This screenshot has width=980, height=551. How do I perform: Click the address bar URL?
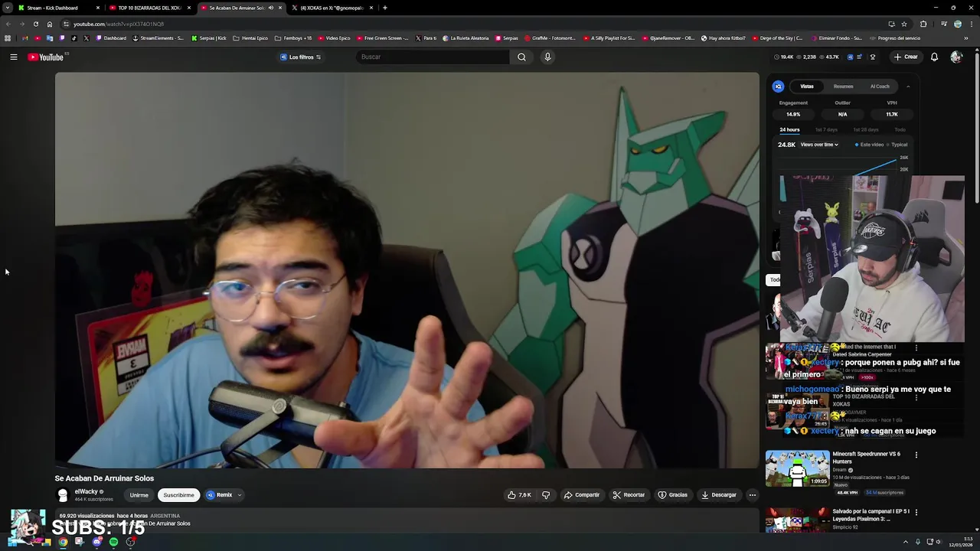pos(119,24)
